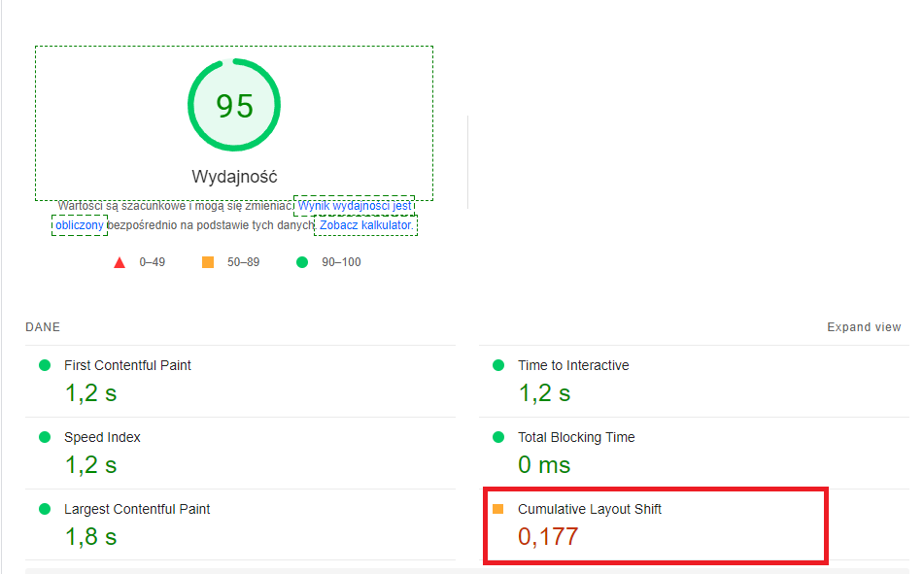Click the orange square 50–89 legend icon
The height and width of the screenshot is (574, 924).
[x=208, y=262]
